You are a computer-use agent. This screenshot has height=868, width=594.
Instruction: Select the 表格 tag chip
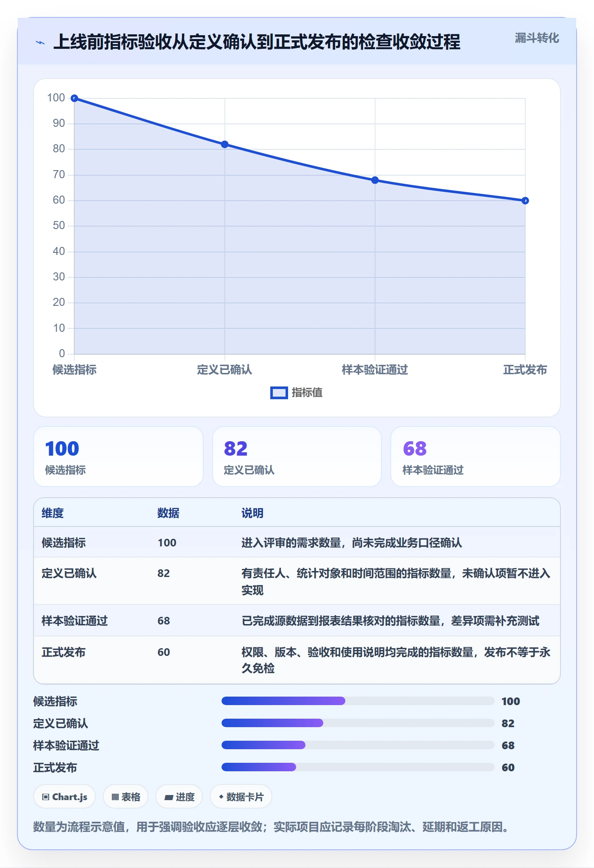(126, 797)
